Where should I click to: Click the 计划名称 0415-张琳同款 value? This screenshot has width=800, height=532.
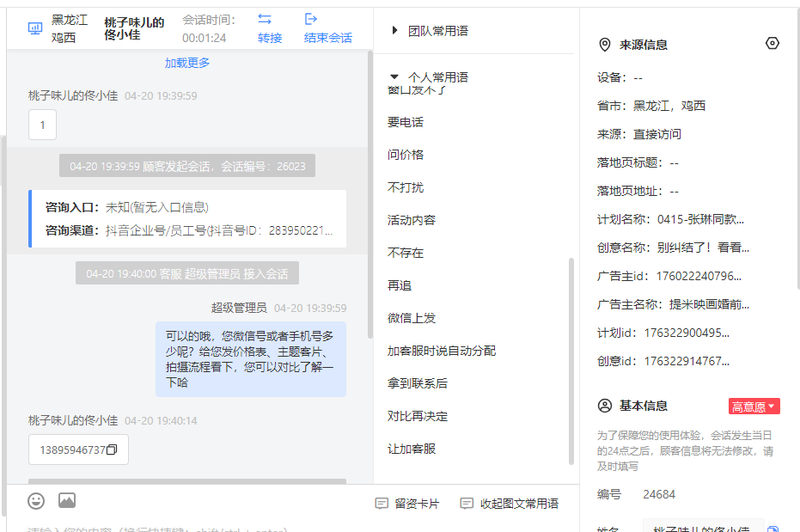tap(700, 219)
